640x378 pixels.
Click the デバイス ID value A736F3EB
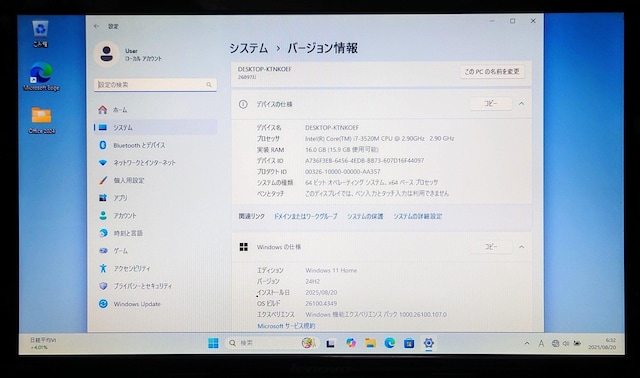(x=364, y=160)
